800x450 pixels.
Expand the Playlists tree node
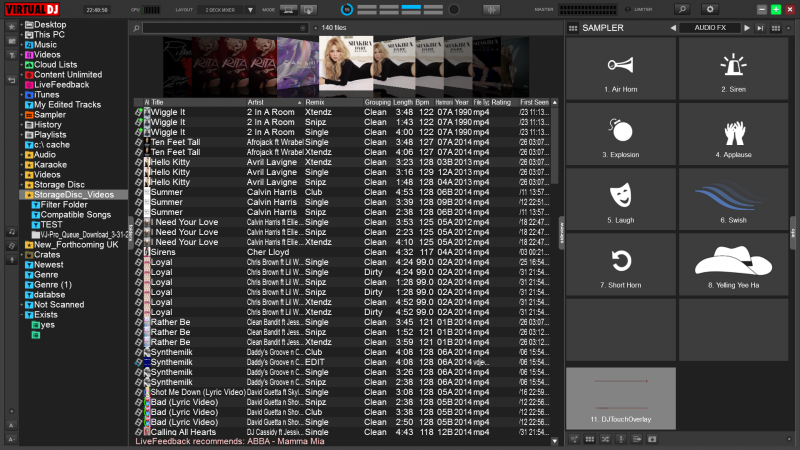(x=21, y=135)
